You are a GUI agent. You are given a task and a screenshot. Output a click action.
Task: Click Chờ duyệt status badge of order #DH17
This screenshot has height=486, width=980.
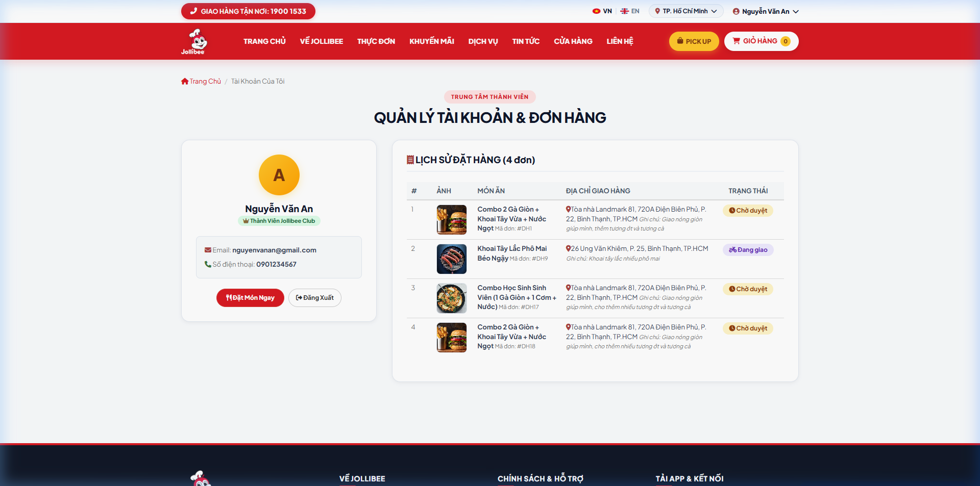point(748,289)
